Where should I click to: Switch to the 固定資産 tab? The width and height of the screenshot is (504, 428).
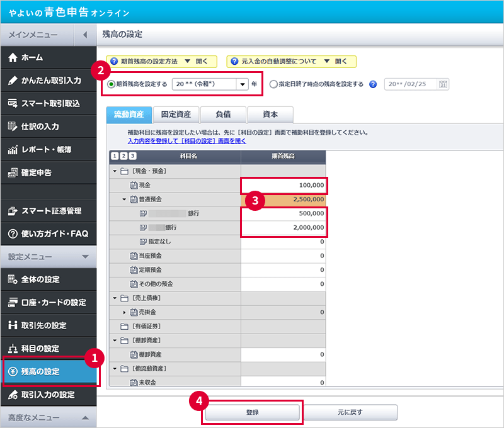176,115
